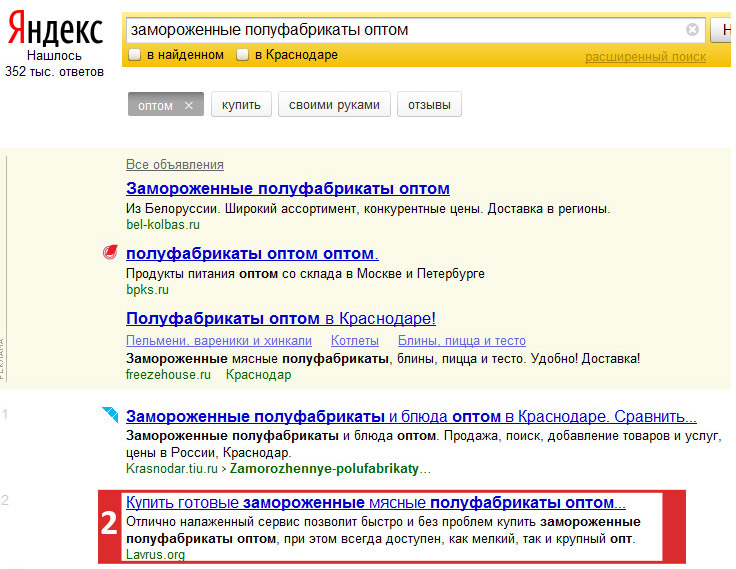Open the 'Все объявления' link
The width and height of the screenshot is (736, 569).
tap(175, 164)
